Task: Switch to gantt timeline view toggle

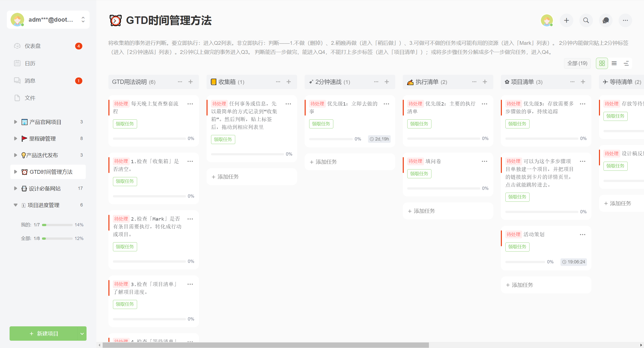Action: coord(626,63)
